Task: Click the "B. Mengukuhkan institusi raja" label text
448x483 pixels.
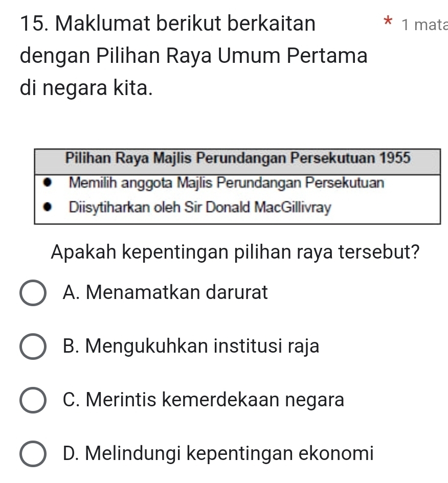Action: point(191,347)
